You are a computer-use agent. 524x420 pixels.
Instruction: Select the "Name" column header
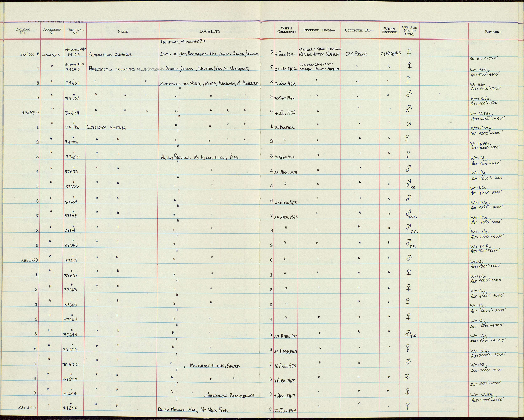tap(123, 31)
